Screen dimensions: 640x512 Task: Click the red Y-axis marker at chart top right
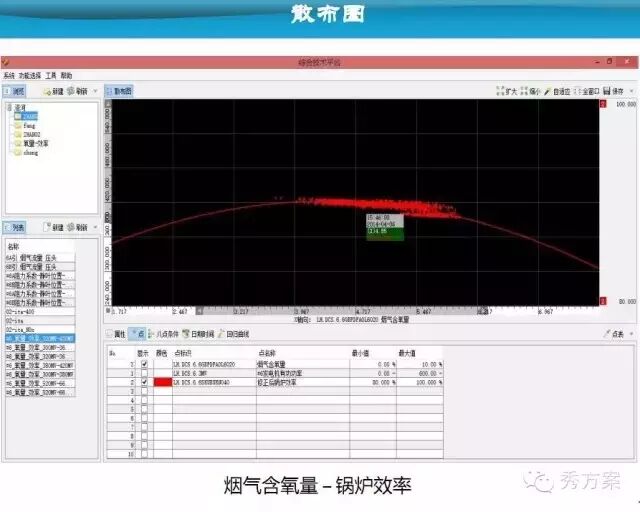pyautogui.click(x=603, y=104)
